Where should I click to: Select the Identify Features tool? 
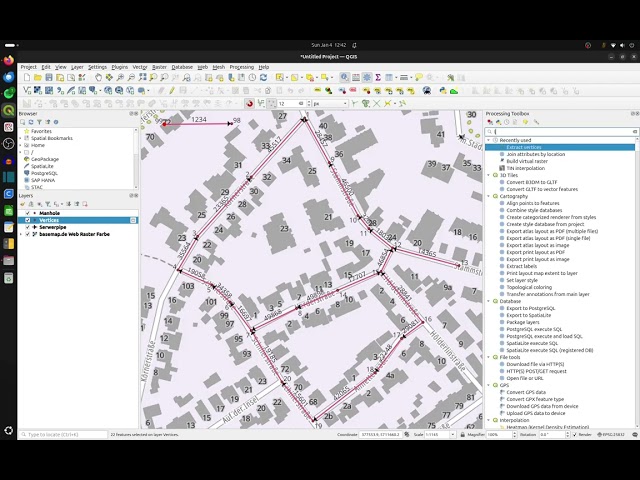pos(344,78)
